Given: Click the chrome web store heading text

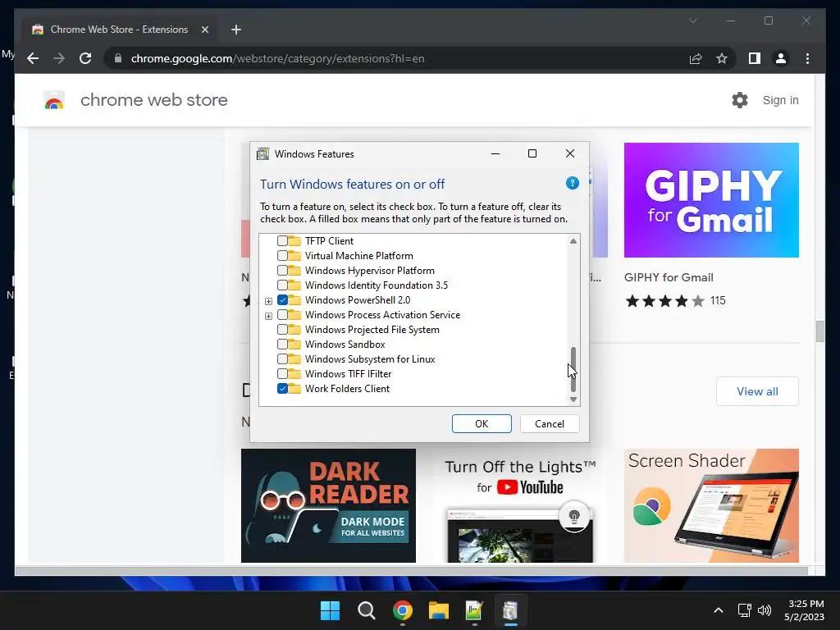Looking at the screenshot, I should click(153, 100).
